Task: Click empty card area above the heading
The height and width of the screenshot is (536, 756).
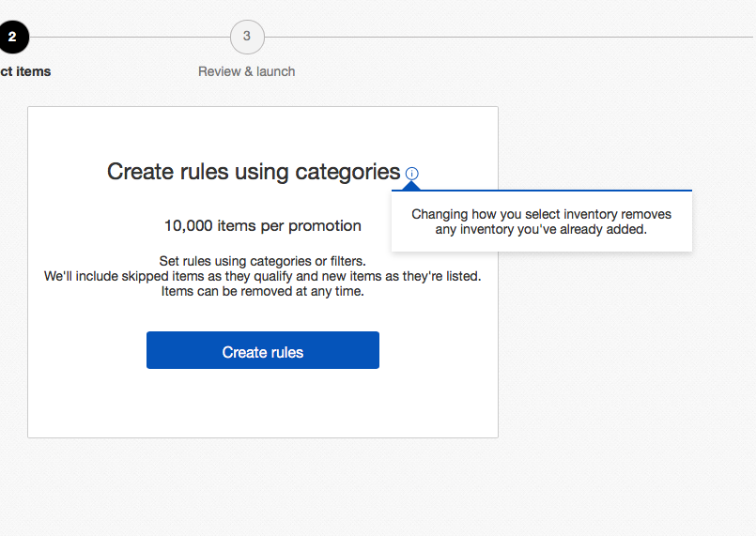Action: 263,130
